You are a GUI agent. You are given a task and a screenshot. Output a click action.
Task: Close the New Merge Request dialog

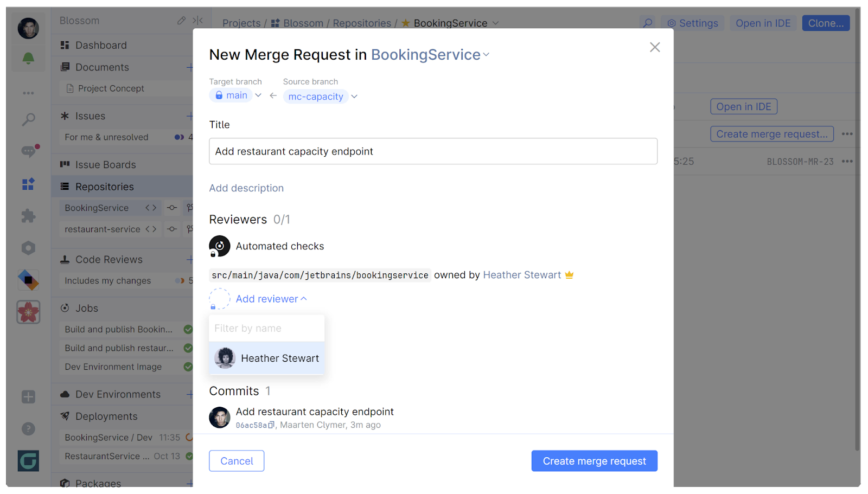pyautogui.click(x=655, y=47)
